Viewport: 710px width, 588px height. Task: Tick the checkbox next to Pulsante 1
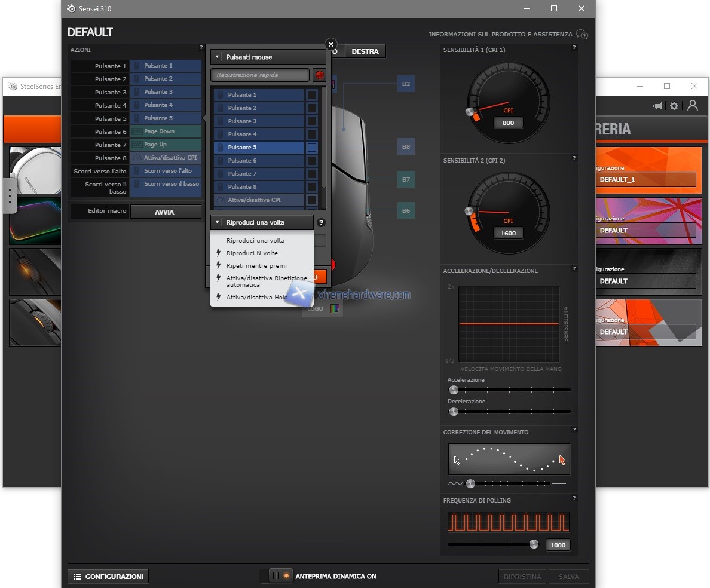tap(312, 95)
